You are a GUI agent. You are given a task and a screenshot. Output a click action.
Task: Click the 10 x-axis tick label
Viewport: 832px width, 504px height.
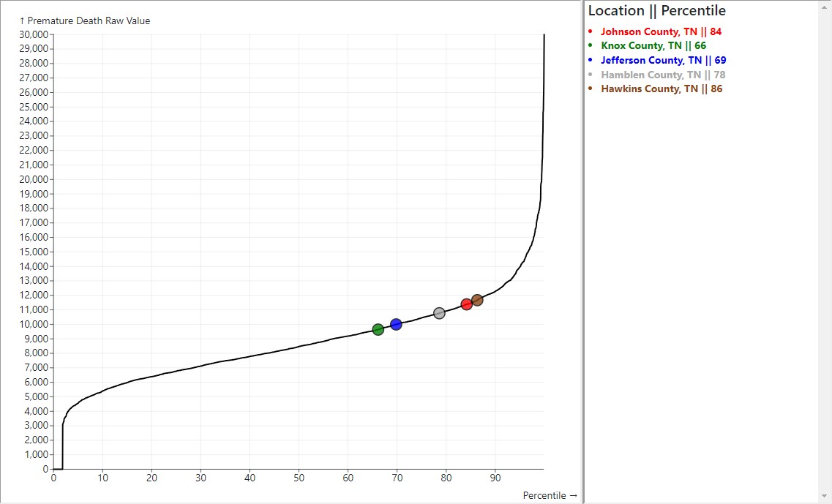point(102,478)
